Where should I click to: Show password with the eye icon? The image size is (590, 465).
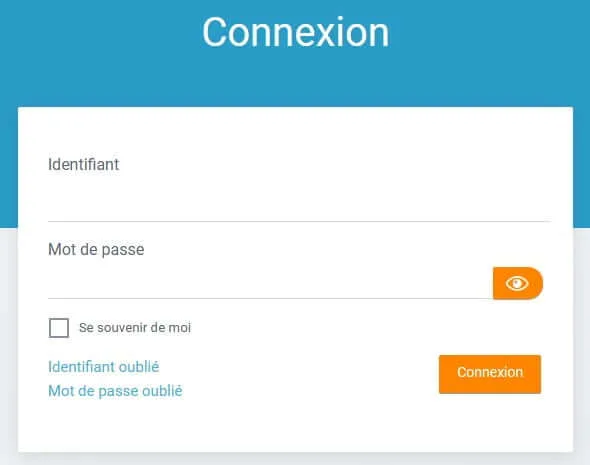coord(518,283)
